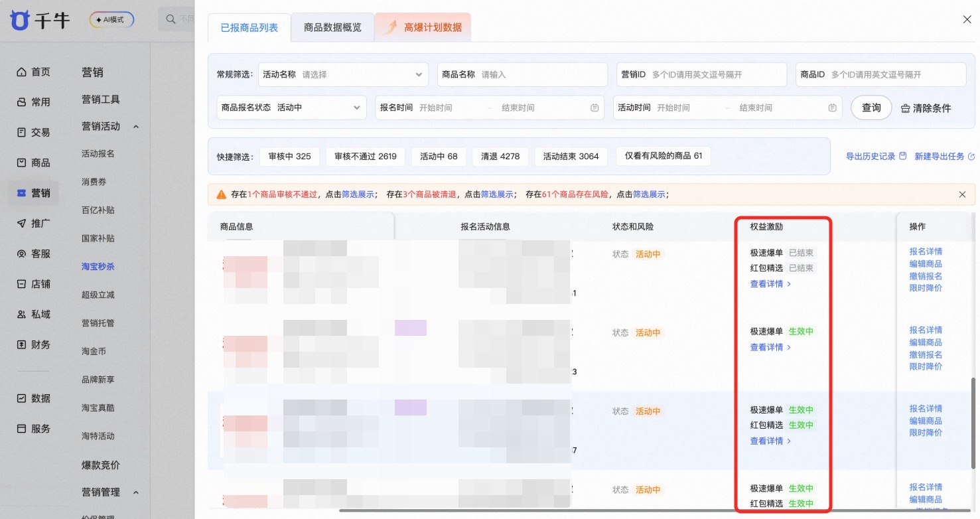The image size is (980, 519).
Task: Filter by 活动中 68
Action: (x=439, y=157)
